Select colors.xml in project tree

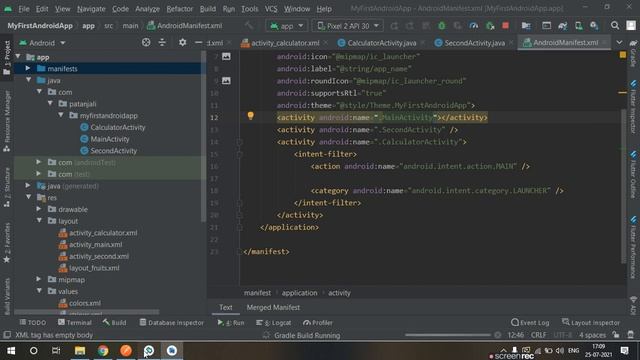[84, 303]
